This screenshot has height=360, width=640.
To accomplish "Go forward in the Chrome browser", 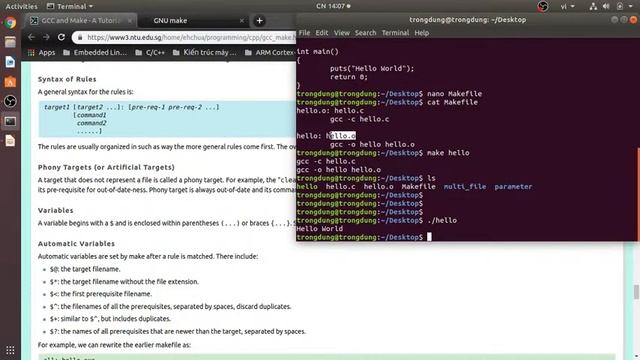I will point(46,37).
